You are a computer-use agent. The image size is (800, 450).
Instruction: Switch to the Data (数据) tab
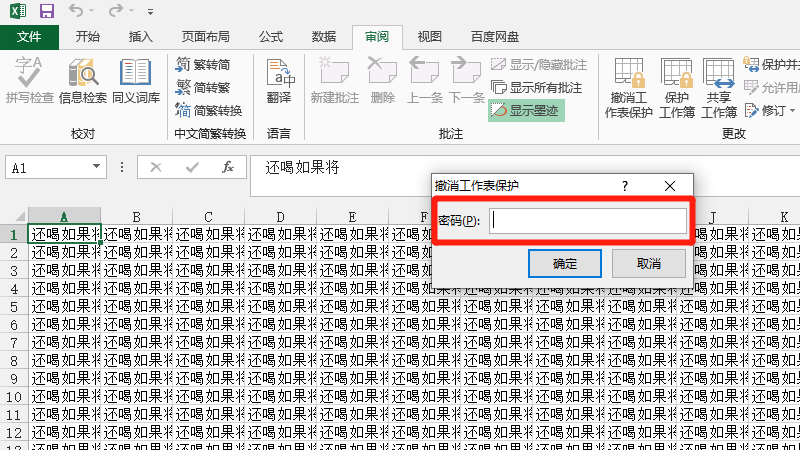coord(323,37)
